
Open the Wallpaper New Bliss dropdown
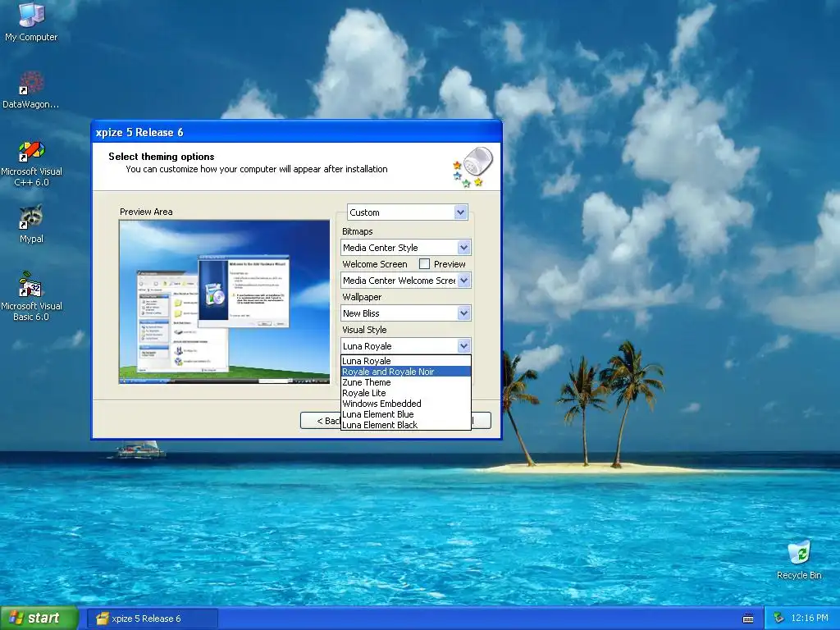(x=406, y=313)
